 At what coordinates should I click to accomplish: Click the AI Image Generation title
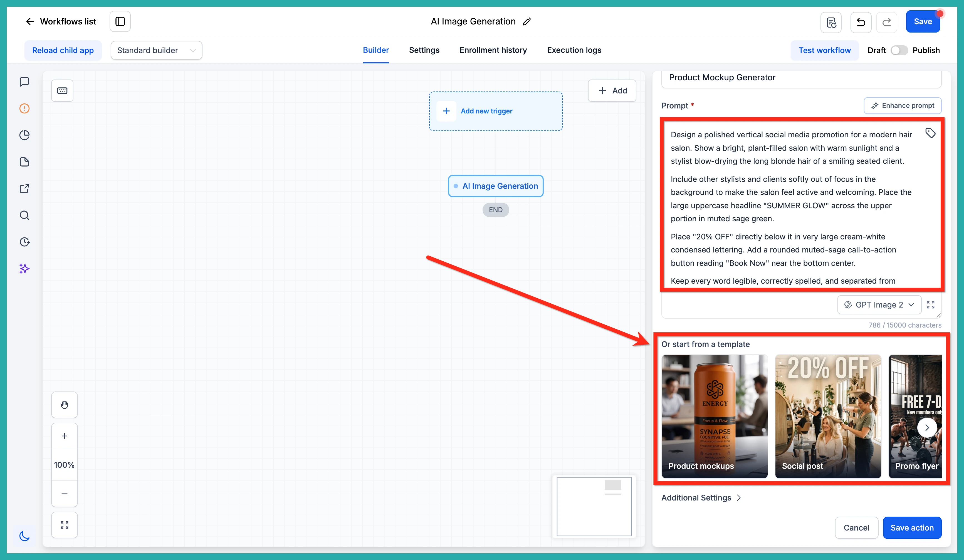(x=473, y=21)
